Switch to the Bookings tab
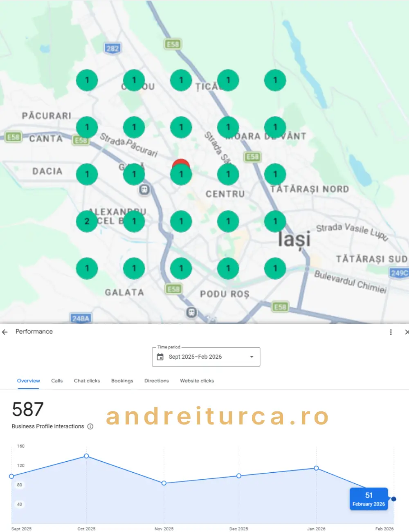This screenshot has height=532, width=409. pyautogui.click(x=122, y=381)
